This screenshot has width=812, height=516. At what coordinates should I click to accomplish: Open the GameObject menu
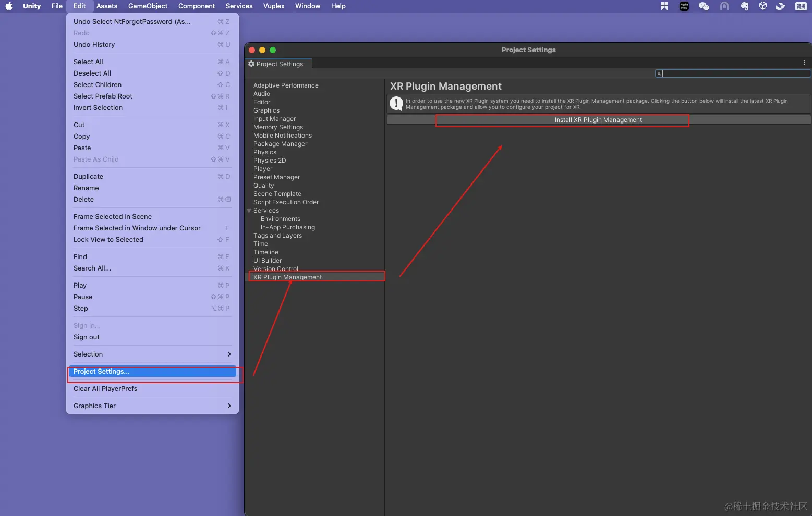tap(148, 6)
